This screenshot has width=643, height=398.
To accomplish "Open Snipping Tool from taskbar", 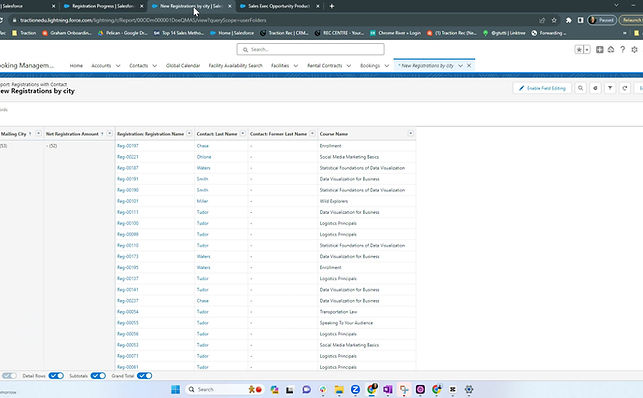I will tap(404, 389).
